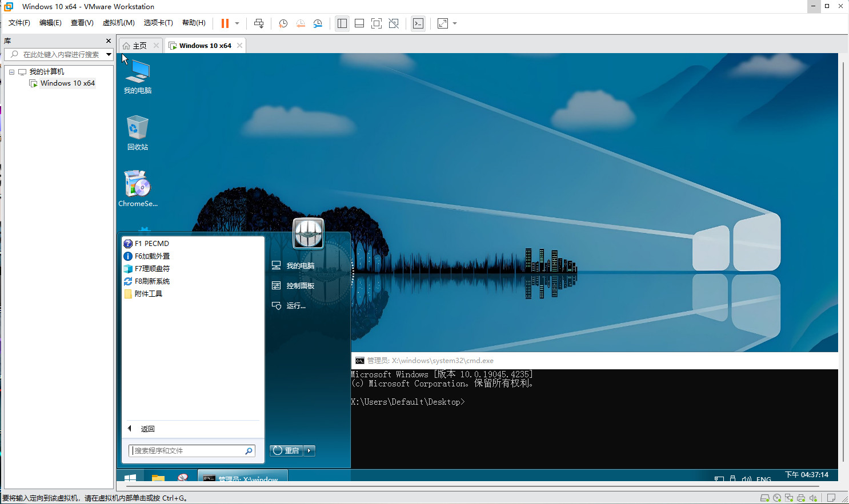This screenshot has width=849, height=504.
Task: Toggle the console view icon in toolbar
Action: (x=418, y=23)
